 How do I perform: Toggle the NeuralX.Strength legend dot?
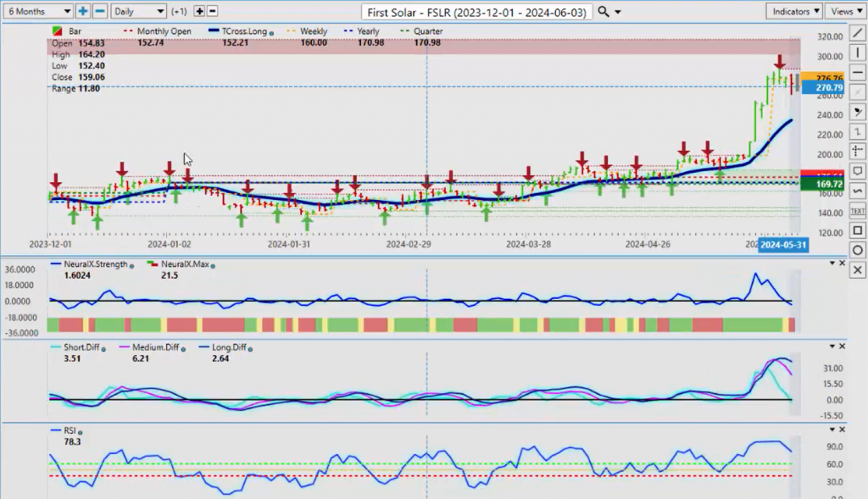coord(131,265)
